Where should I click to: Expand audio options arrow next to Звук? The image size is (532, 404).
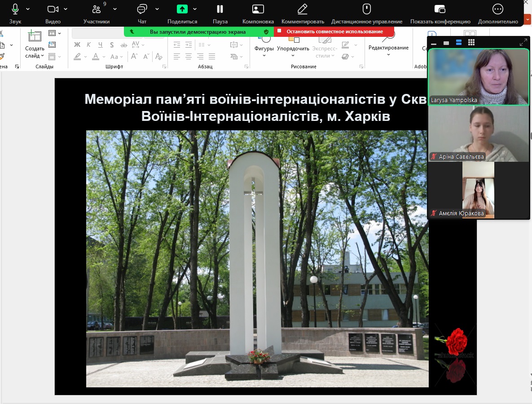pos(28,9)
